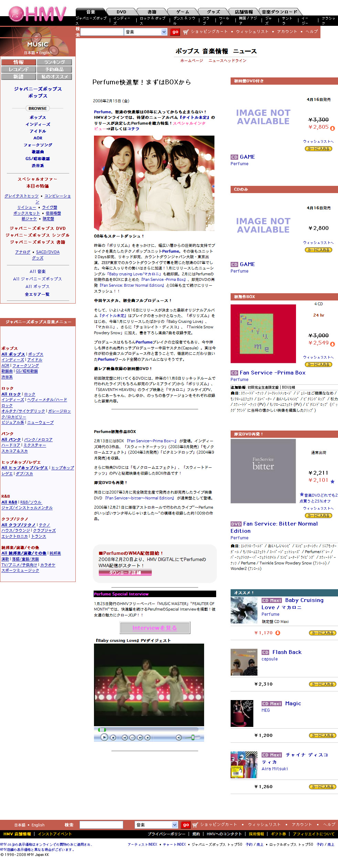Image resolution: width=338 pixels, height=868 pixels.
Task: Click the next track button in player
Action: click(x=147, y=737)
